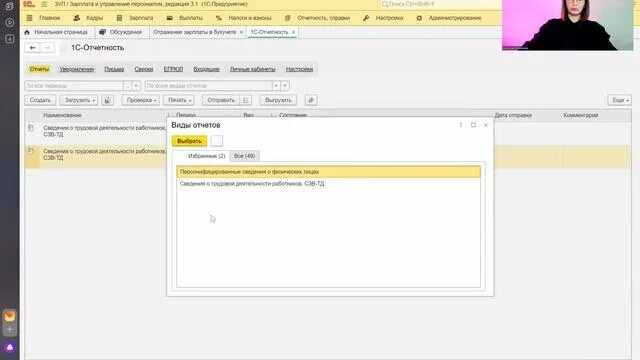Go back with the left arrow button

32,48
